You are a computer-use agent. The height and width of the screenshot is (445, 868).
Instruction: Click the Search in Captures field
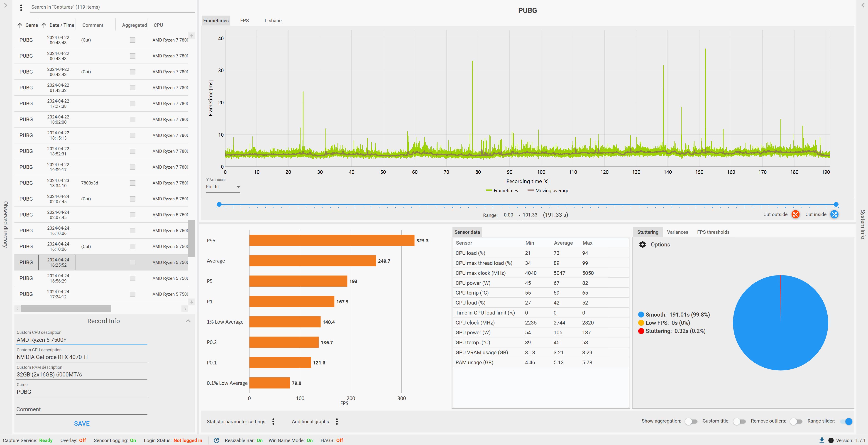coord(112,7)
